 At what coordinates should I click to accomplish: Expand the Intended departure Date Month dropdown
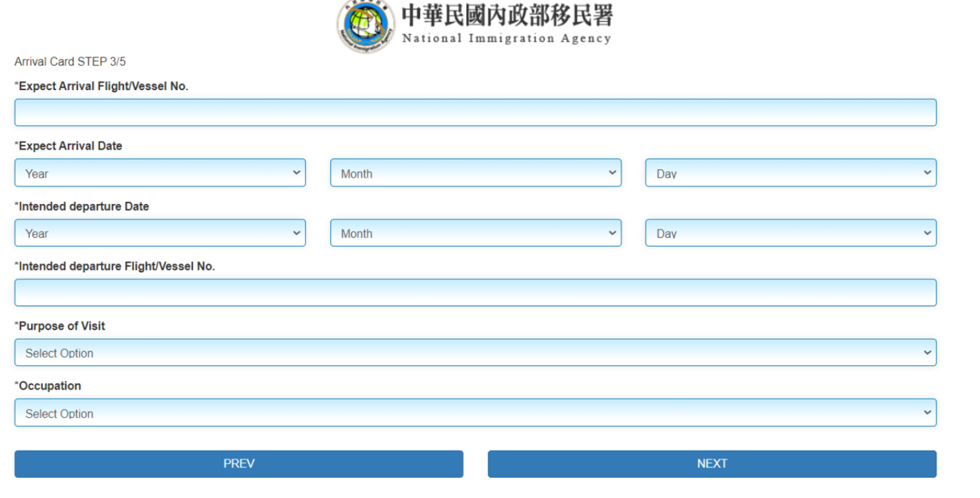[x=476, y=233]
